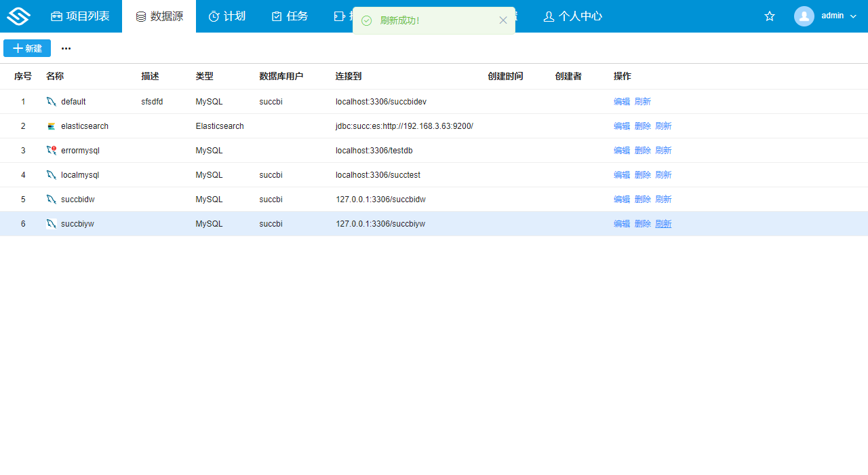Delete the elasticsearch data source
Viewport: 868px width, 475px height.
tap(642, 126)
